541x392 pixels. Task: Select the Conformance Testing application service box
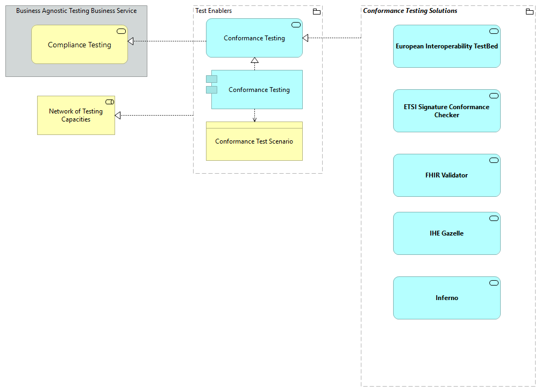[254, 38]
